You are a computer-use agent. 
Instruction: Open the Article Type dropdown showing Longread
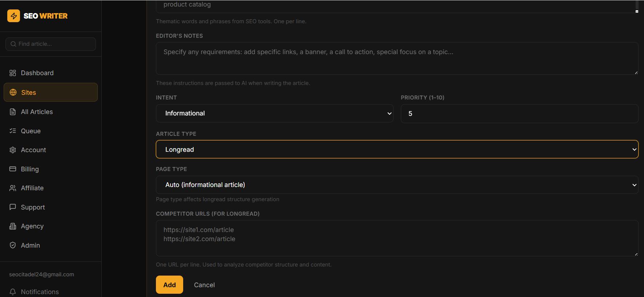point(397,149)
